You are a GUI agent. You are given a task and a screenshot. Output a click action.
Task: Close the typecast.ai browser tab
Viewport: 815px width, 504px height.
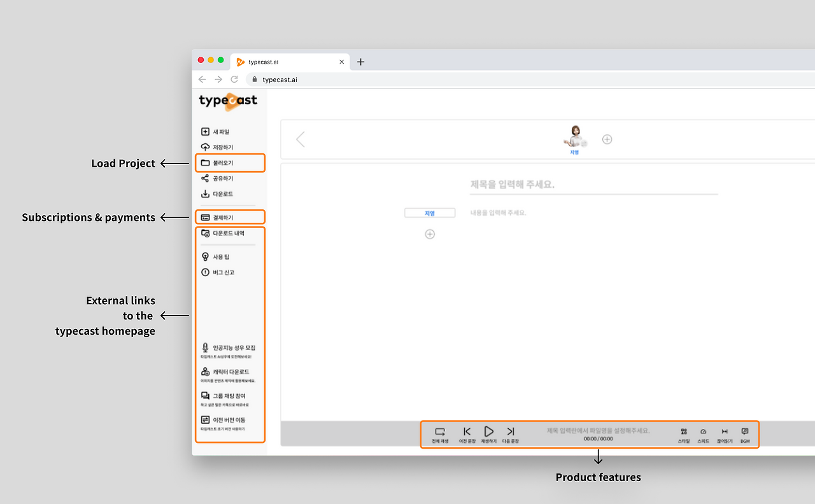[x=342, y=62]
